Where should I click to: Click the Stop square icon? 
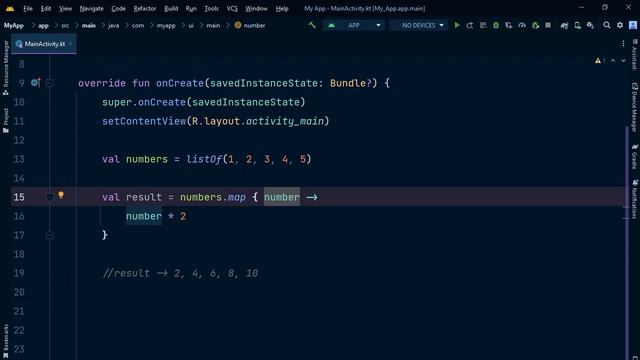[x=548, y=25]
